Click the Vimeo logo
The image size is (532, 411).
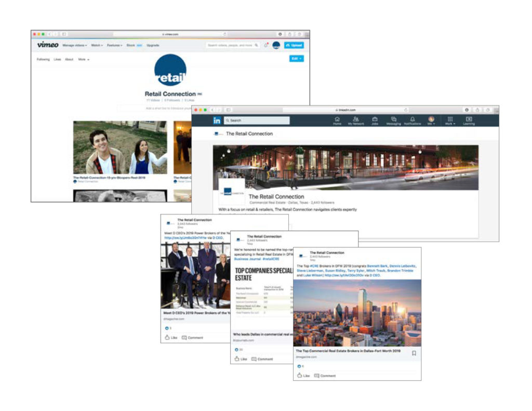(x=47, y=45)
